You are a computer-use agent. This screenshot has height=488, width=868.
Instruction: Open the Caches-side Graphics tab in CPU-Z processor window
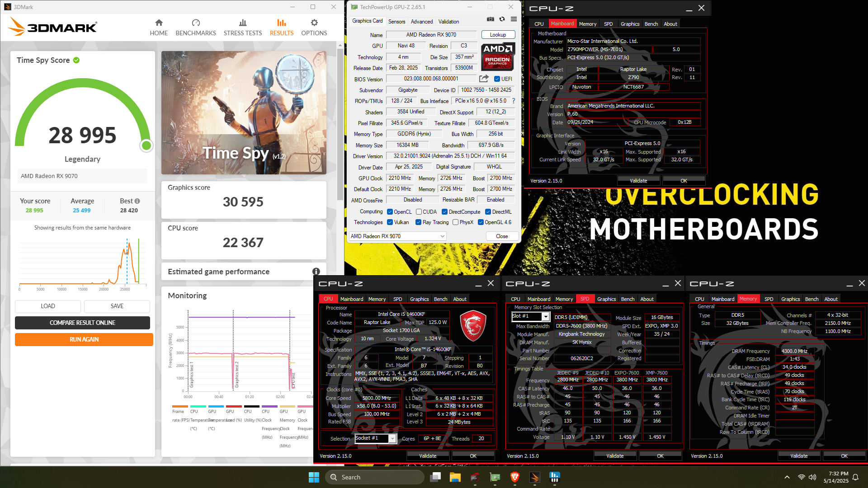pyautogui.click(x=419, y=299)
